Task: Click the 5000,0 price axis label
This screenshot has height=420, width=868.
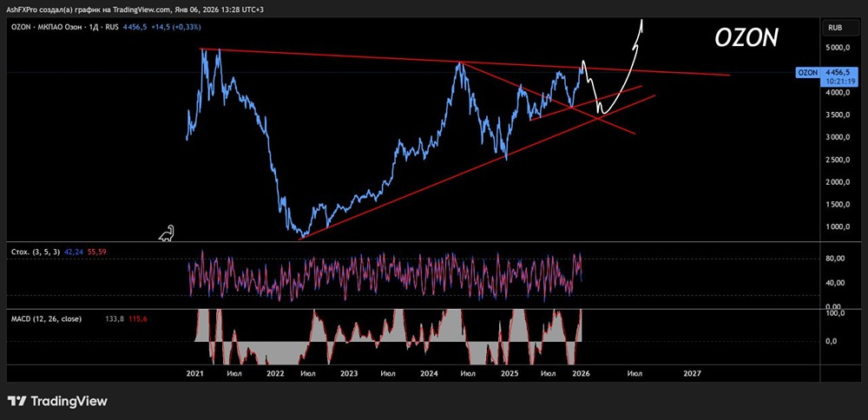Action: point(838,48)
